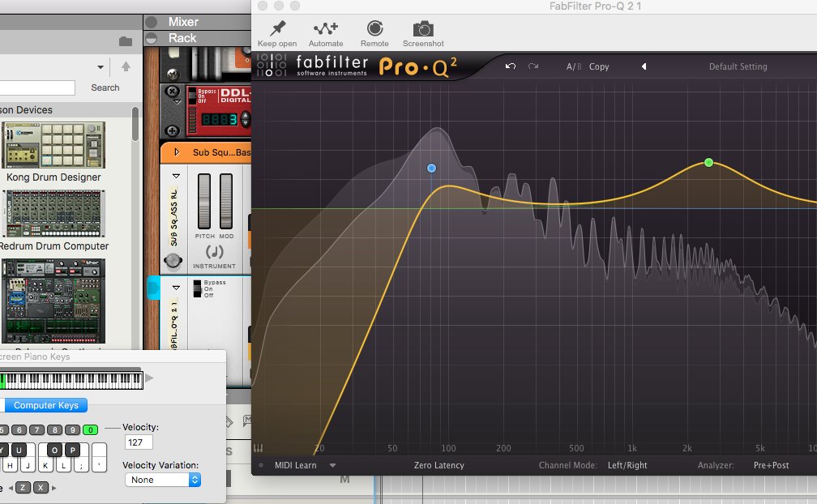Switch to Computer Keys tab
817x504 pixels.
tap(46, 405)
